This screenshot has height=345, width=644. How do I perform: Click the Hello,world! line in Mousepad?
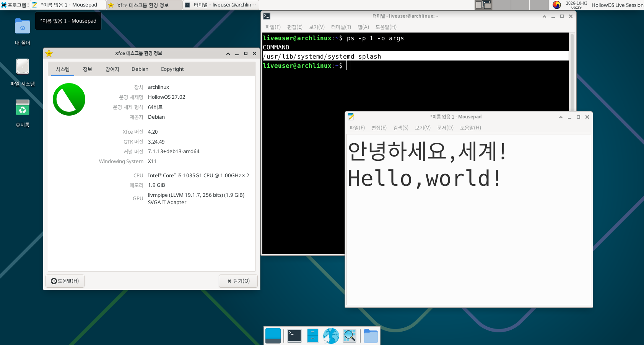424,178
